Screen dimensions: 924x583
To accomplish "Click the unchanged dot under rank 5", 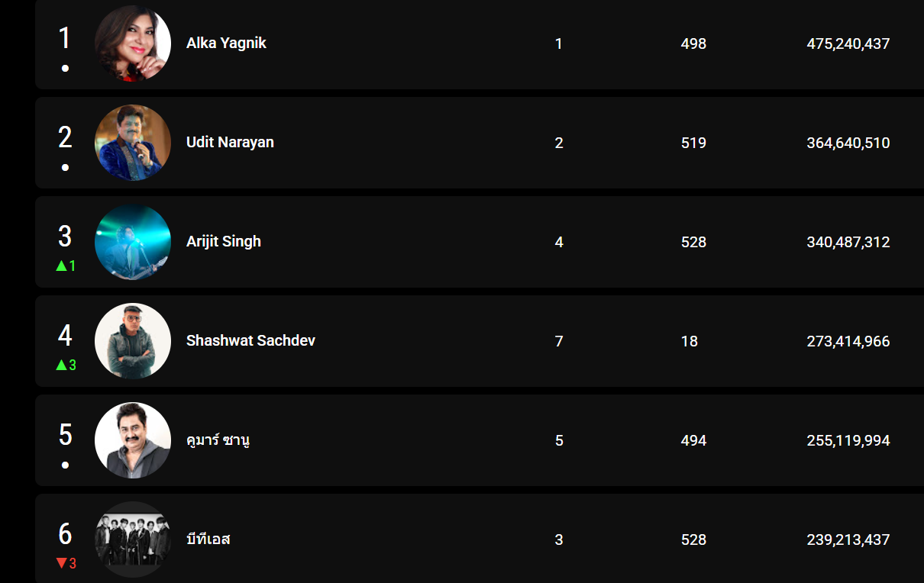I will (66, 465).
